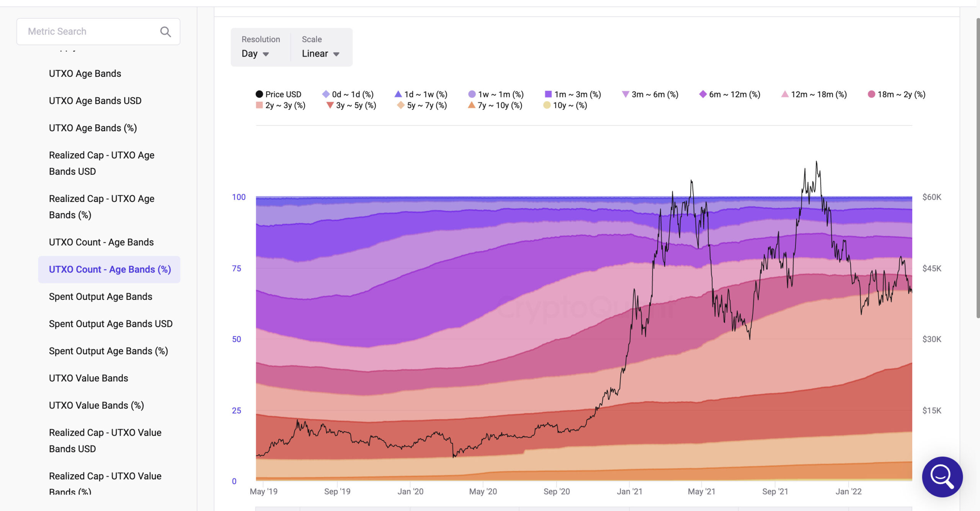980x511 pixels.
Task: Open UTXO Value Bands metric
Action: tap(88, 378)
